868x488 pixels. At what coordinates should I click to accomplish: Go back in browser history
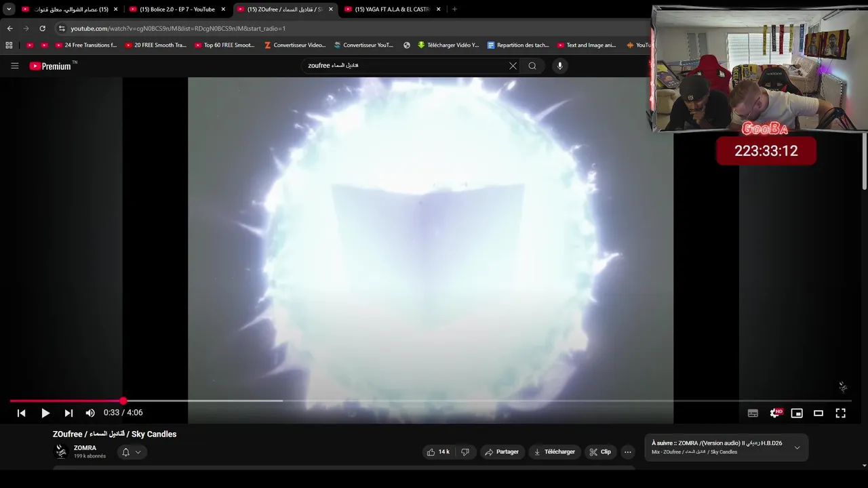pos(9,28)
